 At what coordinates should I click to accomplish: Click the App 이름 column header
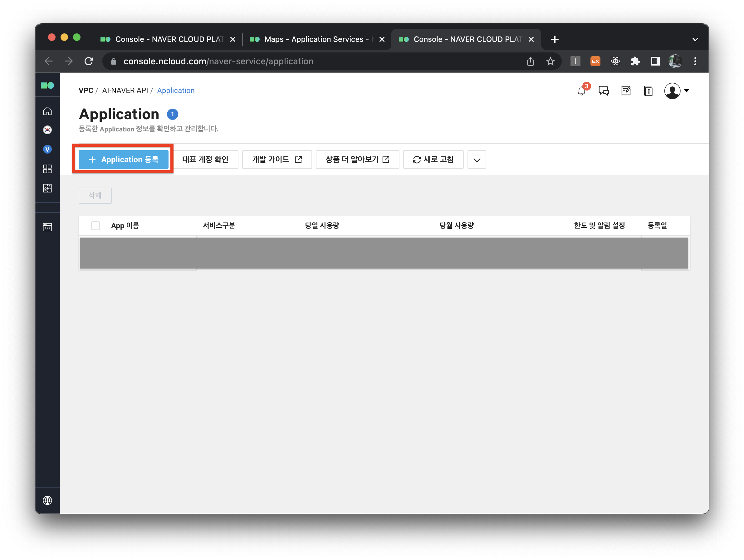tap(125, 226)
